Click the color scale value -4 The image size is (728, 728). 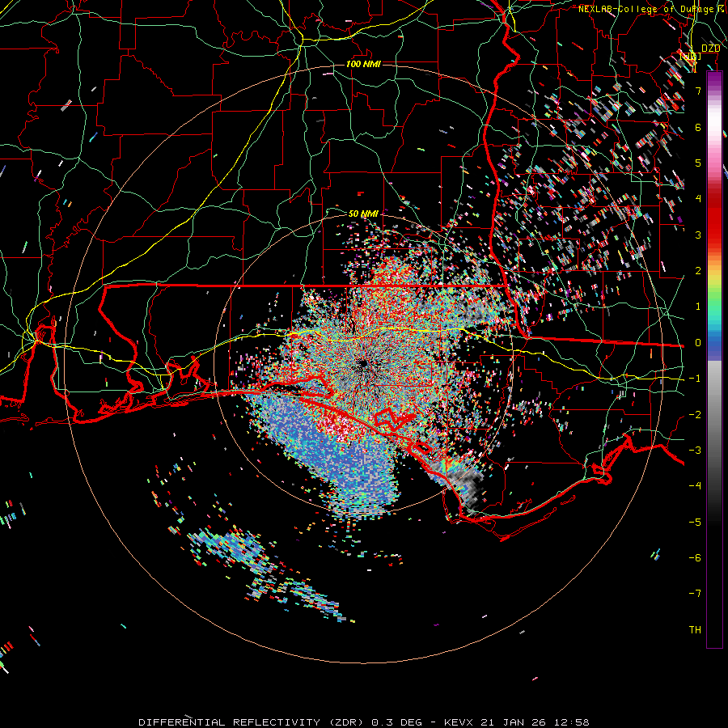(x=695, y=486)
